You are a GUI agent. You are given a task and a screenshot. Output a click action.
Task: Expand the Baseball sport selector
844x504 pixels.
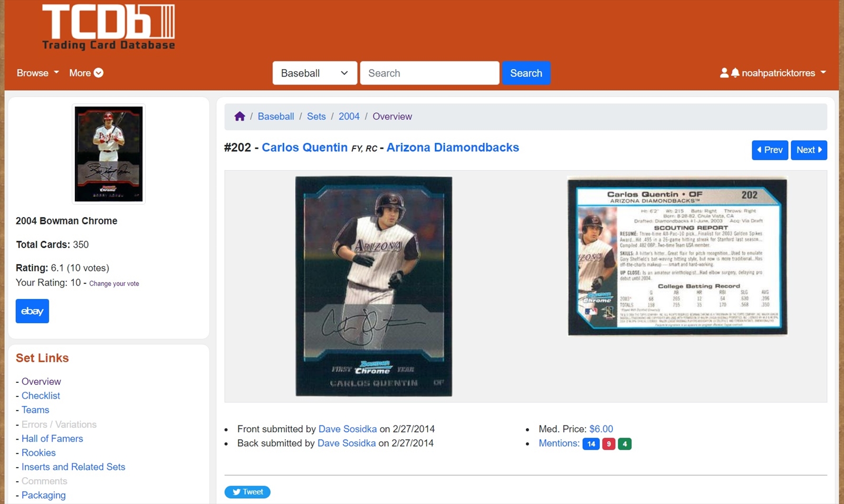pos(315,73)
